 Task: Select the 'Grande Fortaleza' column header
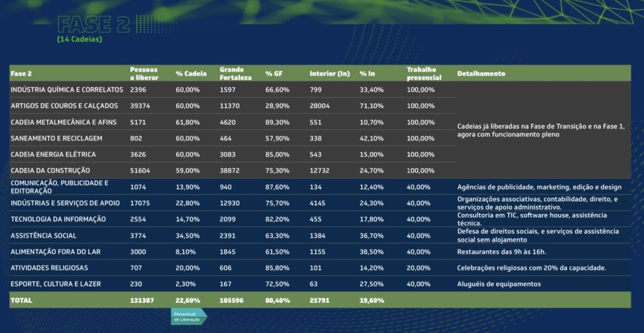[x=236, y=73]
